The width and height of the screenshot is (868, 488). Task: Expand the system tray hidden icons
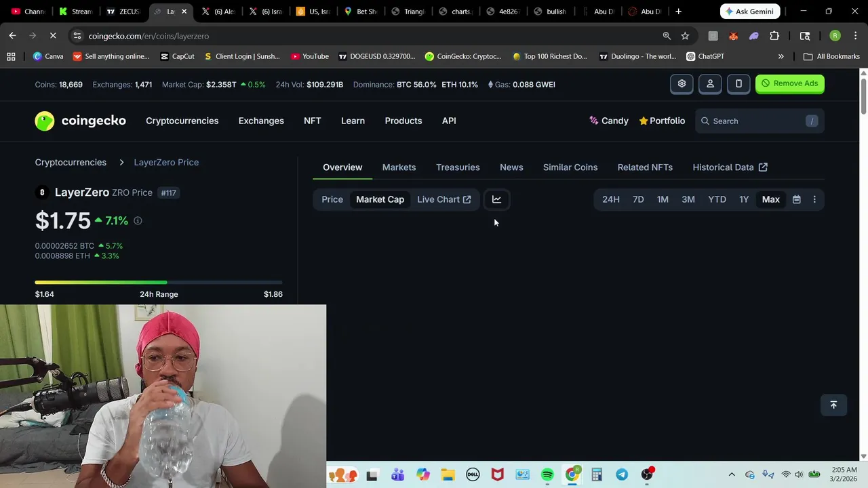(732, 474)
